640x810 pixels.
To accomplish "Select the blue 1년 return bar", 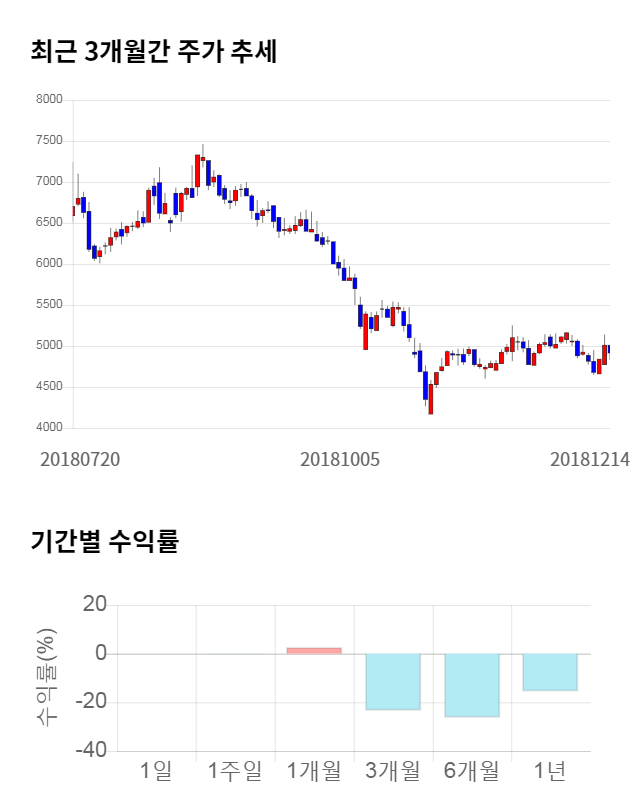I will [550, 672].
